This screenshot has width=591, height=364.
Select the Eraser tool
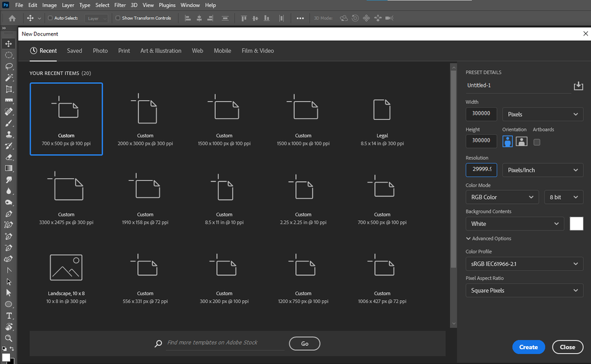coord(9,157)
